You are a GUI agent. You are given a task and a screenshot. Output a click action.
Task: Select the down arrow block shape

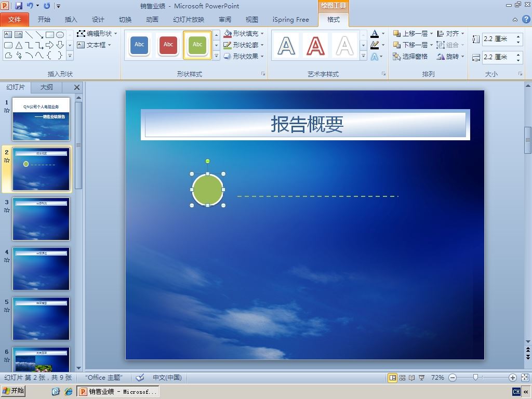coord(60,45)
